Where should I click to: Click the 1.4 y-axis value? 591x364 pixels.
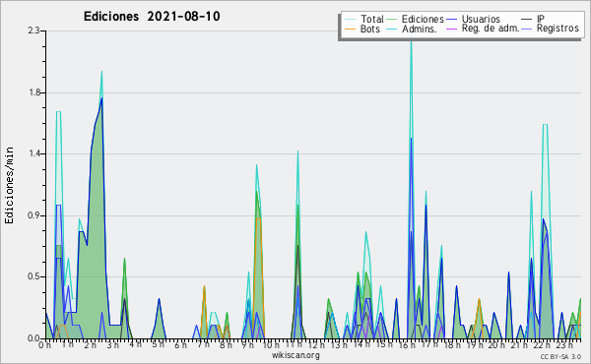[34, 153]
